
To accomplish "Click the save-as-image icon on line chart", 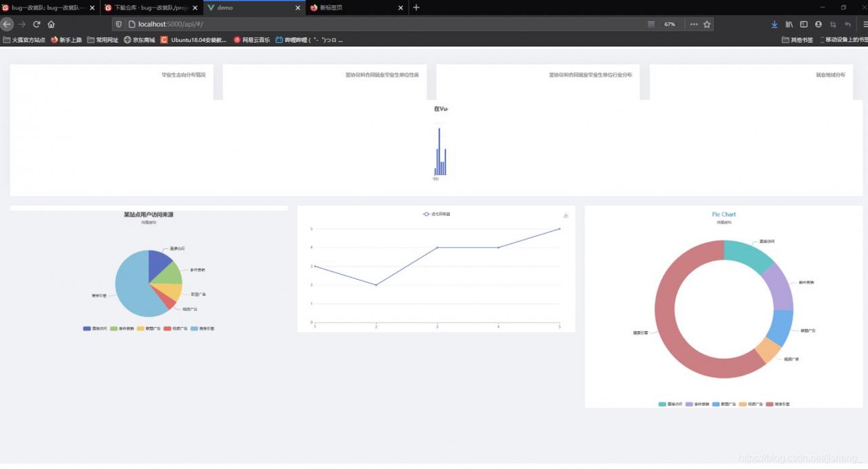I will pos(566,216).
